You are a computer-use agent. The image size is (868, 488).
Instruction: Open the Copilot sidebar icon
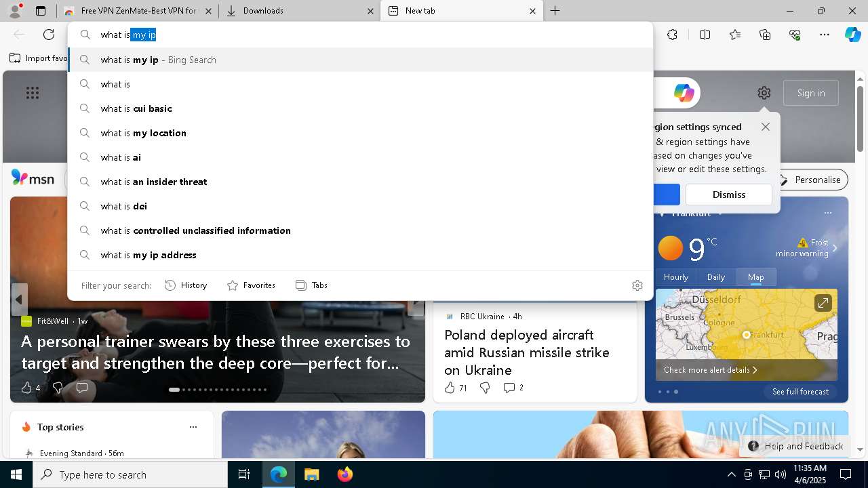(852, 35)
